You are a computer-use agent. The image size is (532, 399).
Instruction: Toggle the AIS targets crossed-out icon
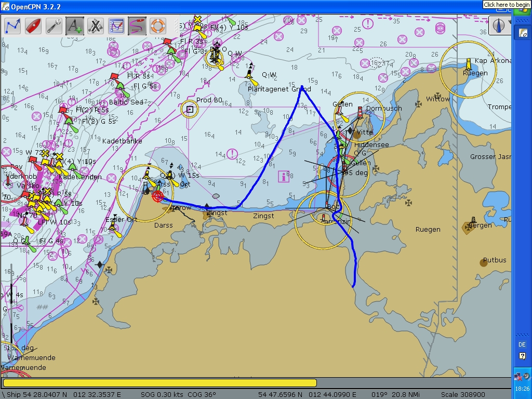(x=96, y=26)
